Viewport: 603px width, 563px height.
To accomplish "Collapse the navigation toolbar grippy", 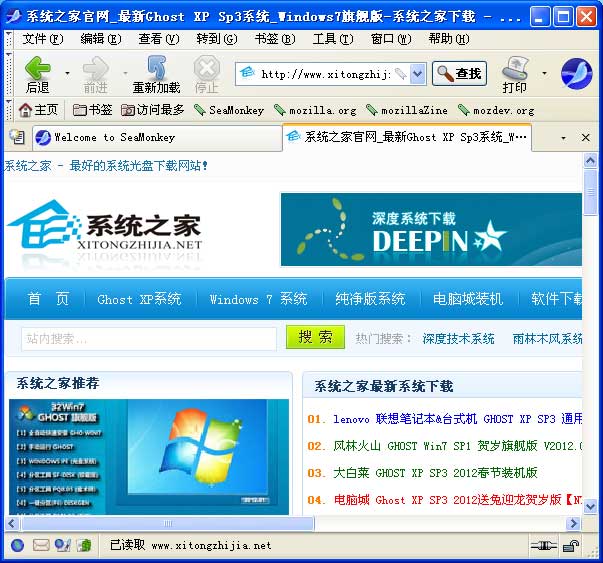I will click(9, 73).
